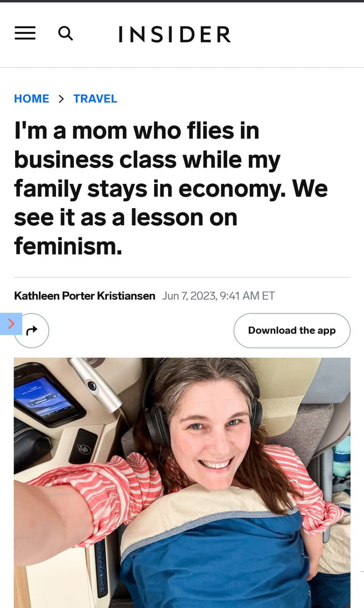Open author Kathleen Porter Kristiansen's page
Image resolution: width=364 pixels, height=608 pixels.
tap(84, 296)
